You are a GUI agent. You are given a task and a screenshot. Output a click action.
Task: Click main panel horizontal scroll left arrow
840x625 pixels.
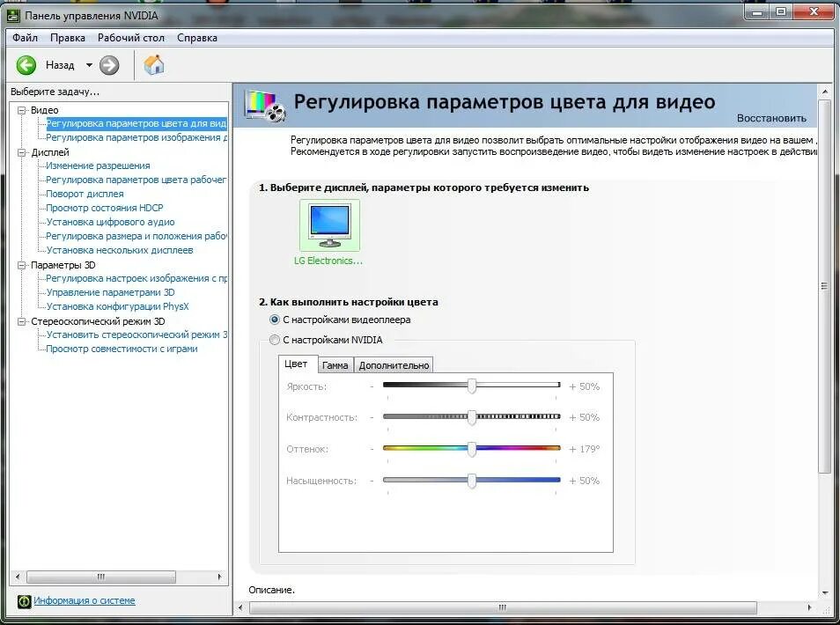coord(240,607)
